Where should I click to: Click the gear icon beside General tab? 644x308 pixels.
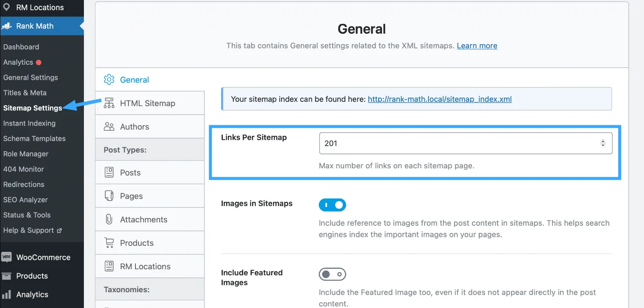tap(109, 79)
